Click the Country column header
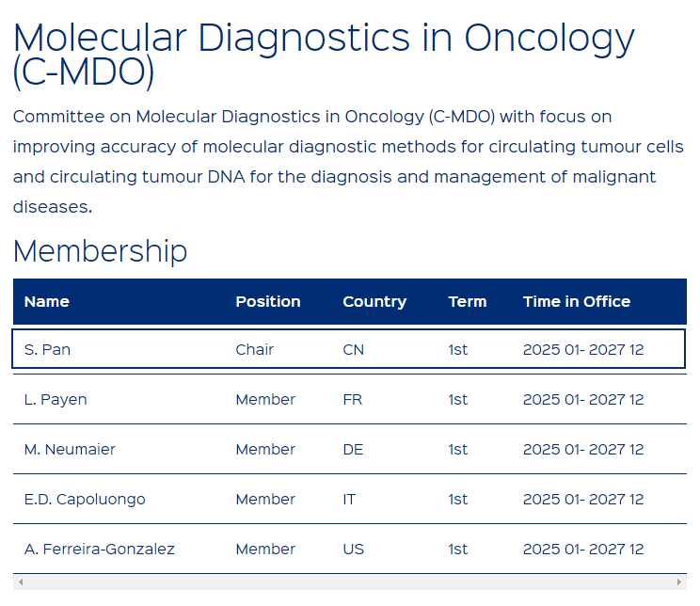This screenshot has width=700, height=606. 374,302
